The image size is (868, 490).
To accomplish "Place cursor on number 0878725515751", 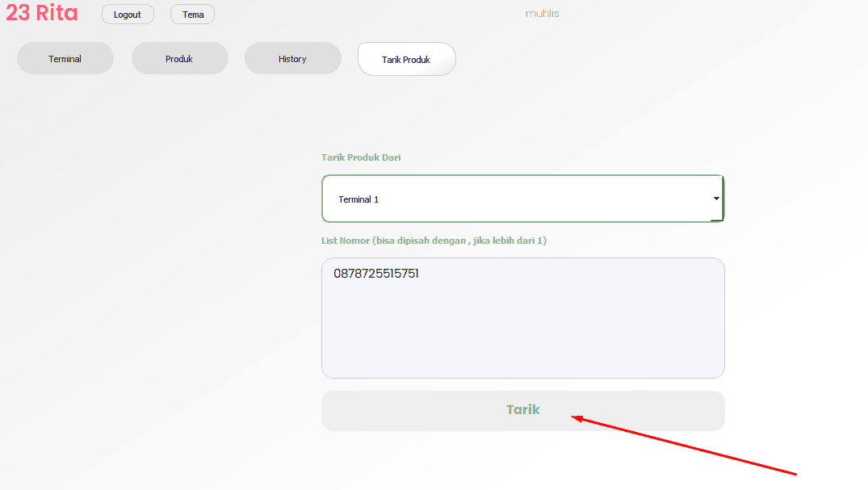I will (376, 274).
